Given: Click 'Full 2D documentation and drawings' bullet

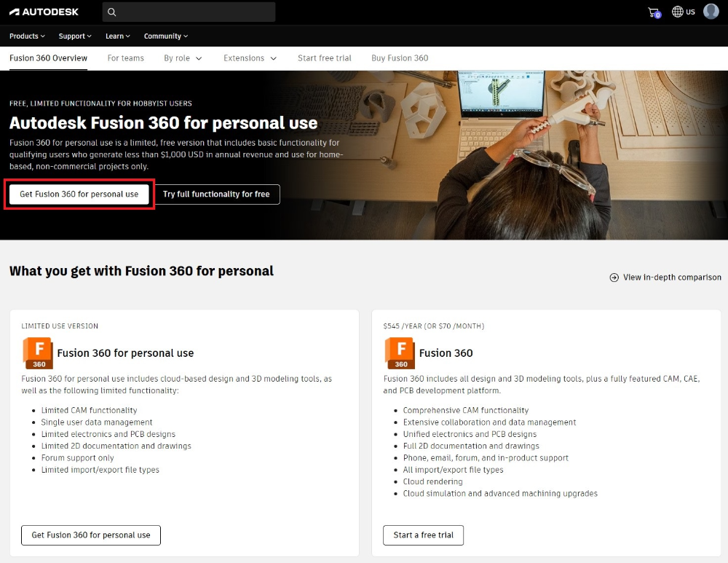Looking at the screenshot, I should point(471,446).
